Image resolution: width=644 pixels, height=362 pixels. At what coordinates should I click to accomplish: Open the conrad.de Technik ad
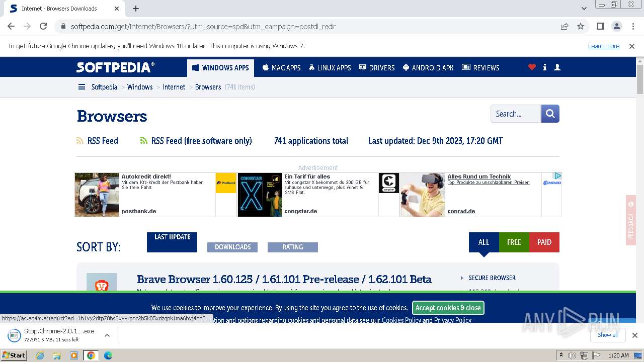[x=481, y=195]
